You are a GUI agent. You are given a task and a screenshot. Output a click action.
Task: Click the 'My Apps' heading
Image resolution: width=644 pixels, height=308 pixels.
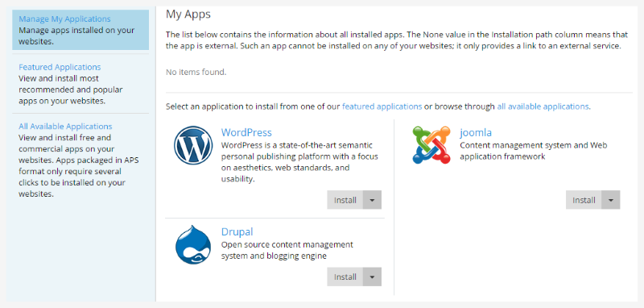coord(188,15)
